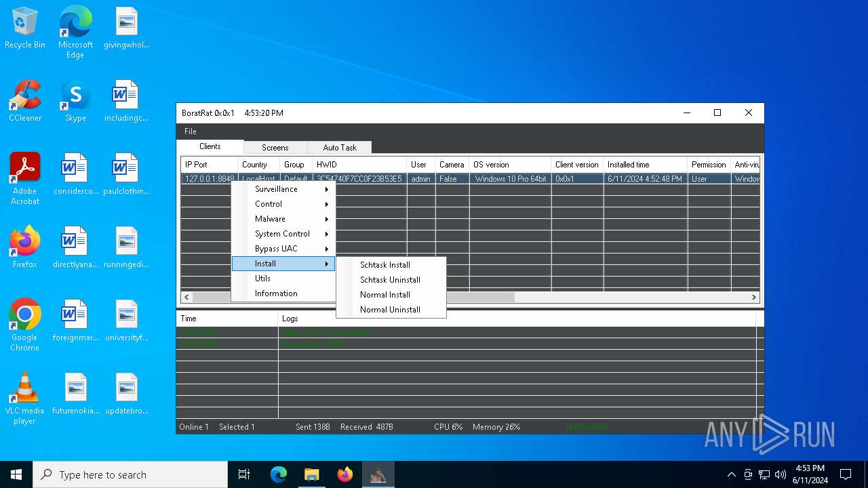Image resolution: width=868 pixels, height=488 pixels.
Task: Choose Normal Uninstall option
Action: click(x=391, y=310)
